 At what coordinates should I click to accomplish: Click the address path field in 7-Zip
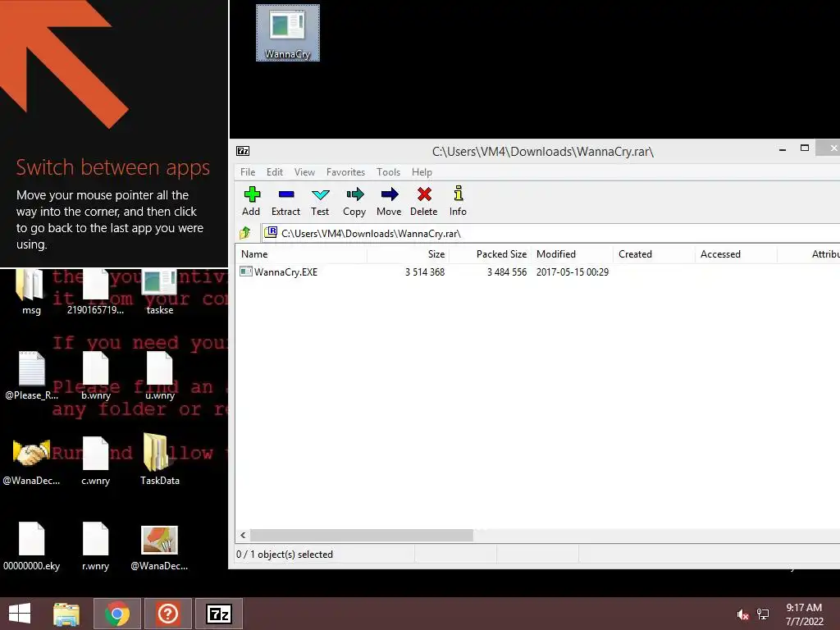tap(550, 233)
